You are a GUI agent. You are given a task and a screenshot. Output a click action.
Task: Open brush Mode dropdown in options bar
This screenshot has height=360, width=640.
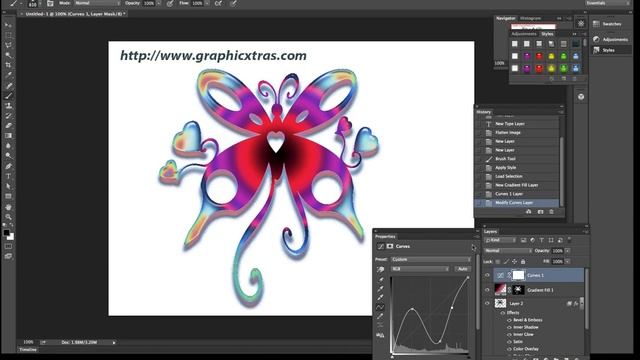[x=98, y=3]
